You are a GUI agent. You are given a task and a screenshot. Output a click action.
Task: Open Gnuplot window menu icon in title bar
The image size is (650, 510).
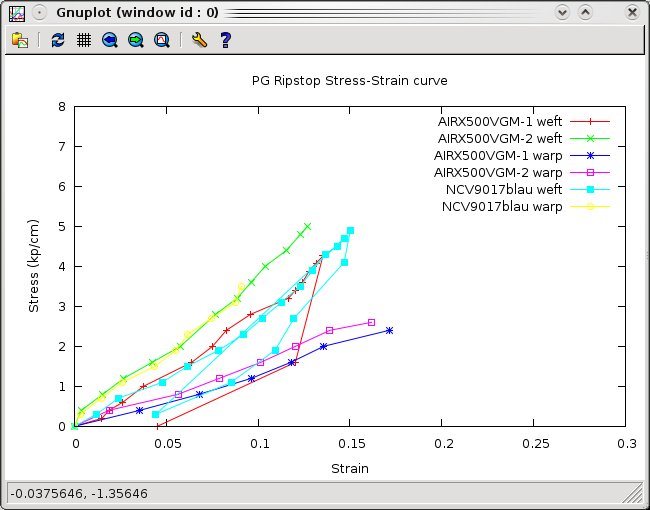pos(17,13)
